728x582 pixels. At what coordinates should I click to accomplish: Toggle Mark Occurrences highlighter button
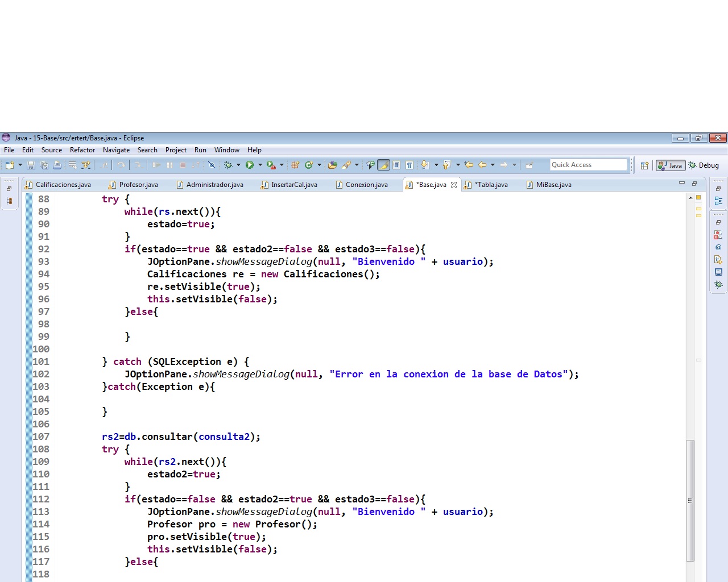coord(384,165)
